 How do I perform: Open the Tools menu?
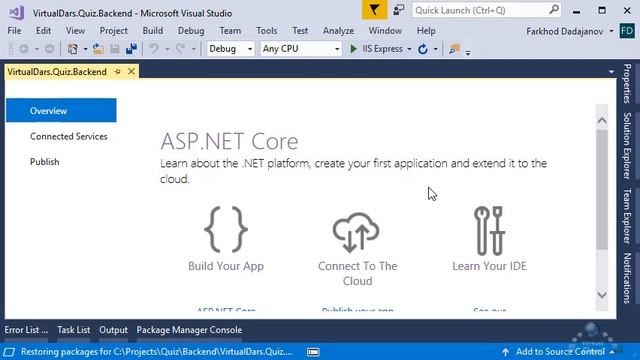(x=267, y=31)
